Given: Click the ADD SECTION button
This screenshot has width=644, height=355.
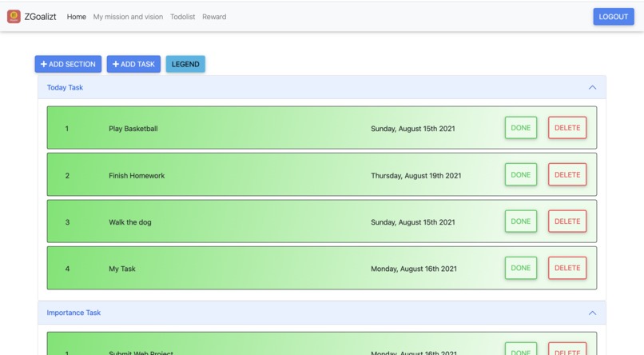Looking at the screenshot, I should pos(68,64).
